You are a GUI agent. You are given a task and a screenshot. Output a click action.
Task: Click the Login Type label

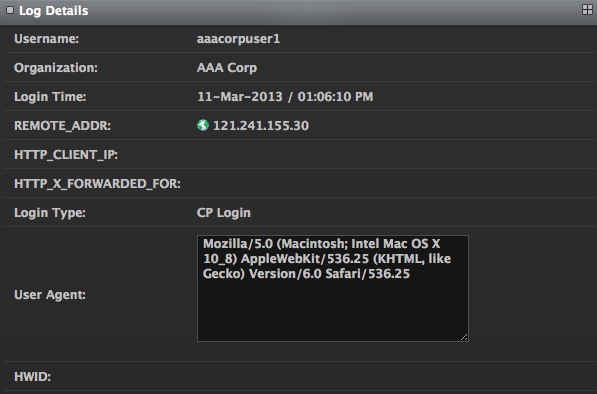(50, 212)
